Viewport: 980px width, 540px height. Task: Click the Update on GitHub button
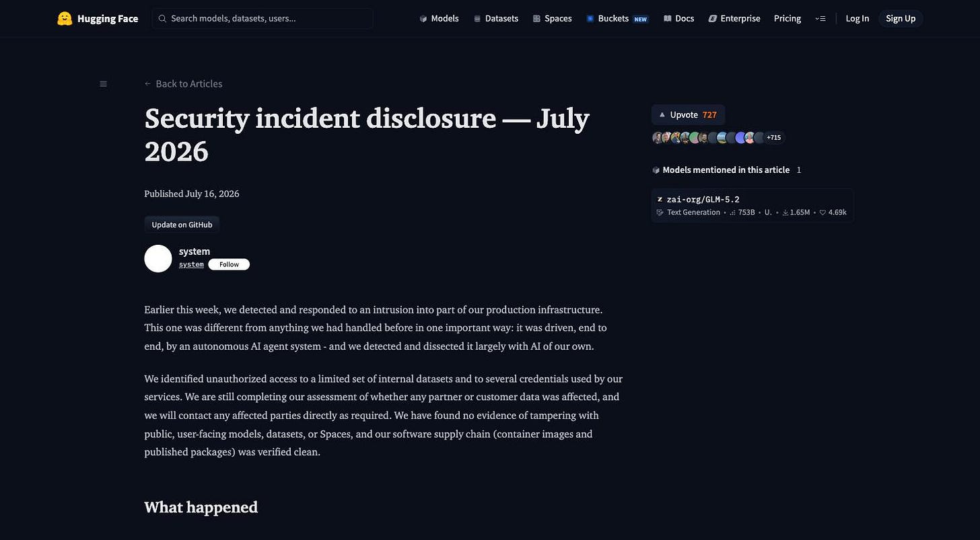tap(182, 225)
